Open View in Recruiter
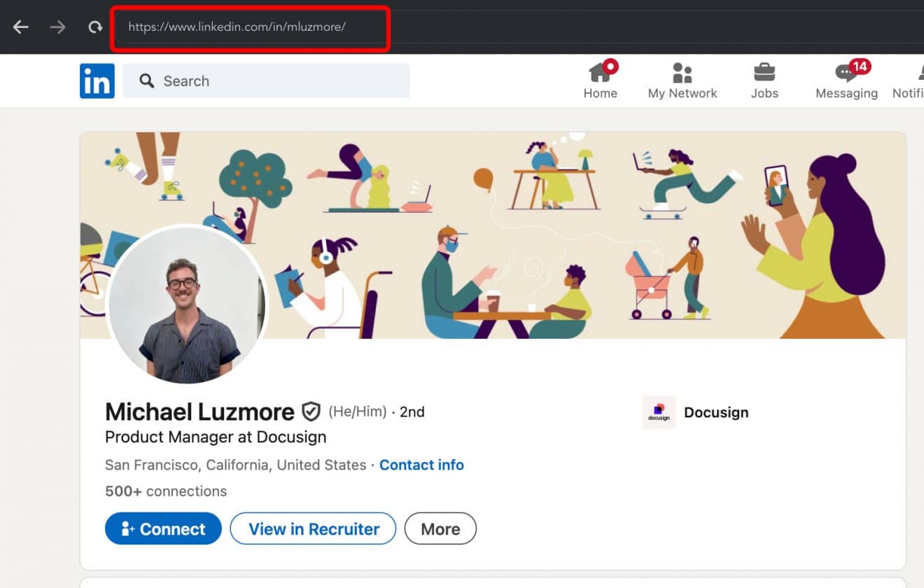Viewport: 924px width, 588px height. click(313, 528)
